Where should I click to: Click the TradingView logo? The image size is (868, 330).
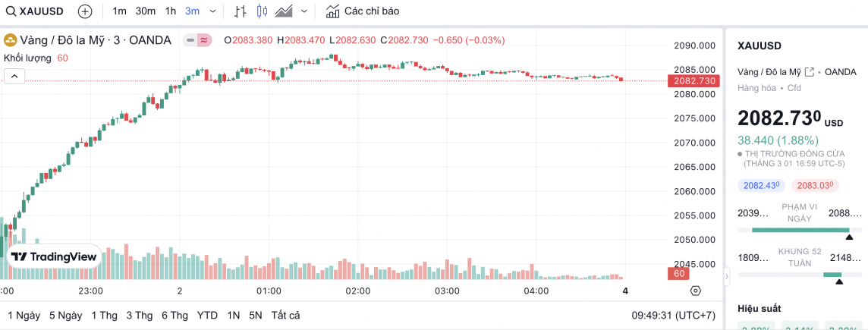(x=55, y=257)
